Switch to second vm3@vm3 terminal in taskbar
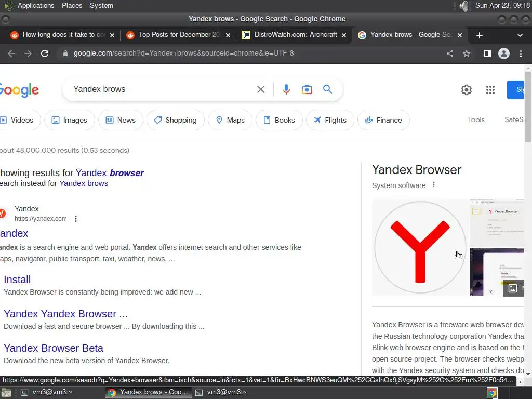532x399 pixels. coord(221,392)
